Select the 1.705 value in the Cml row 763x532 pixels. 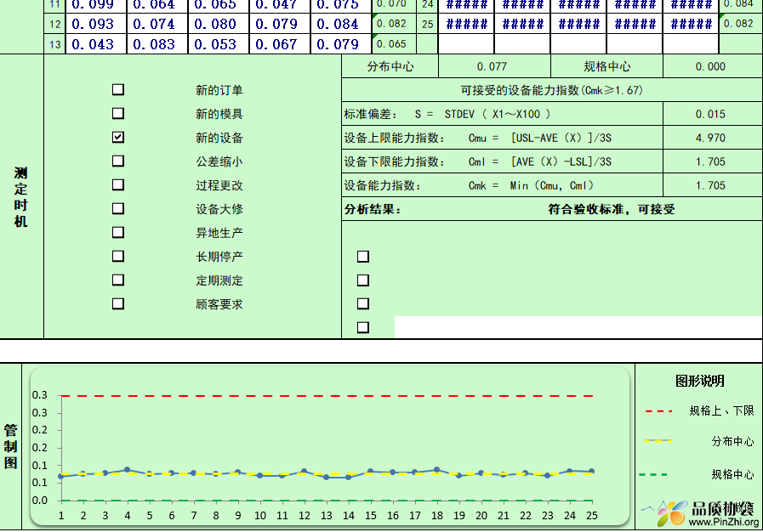[x=713, y=161]
